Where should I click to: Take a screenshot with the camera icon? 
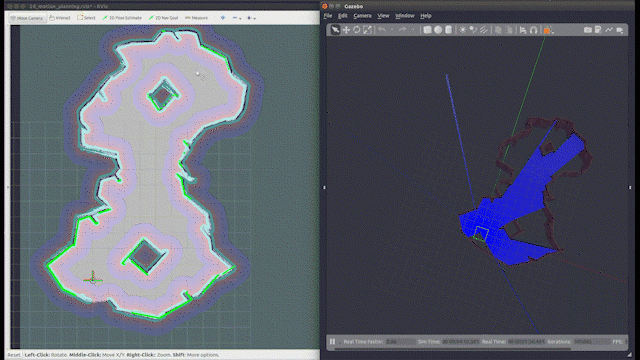pyautogui.click(x=587, y=30)
